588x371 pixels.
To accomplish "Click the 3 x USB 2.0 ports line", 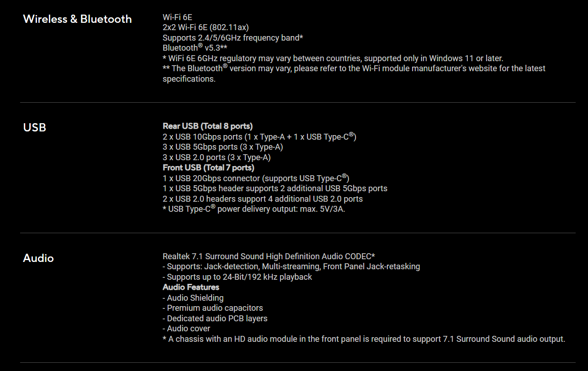I will tap(217, 157).
